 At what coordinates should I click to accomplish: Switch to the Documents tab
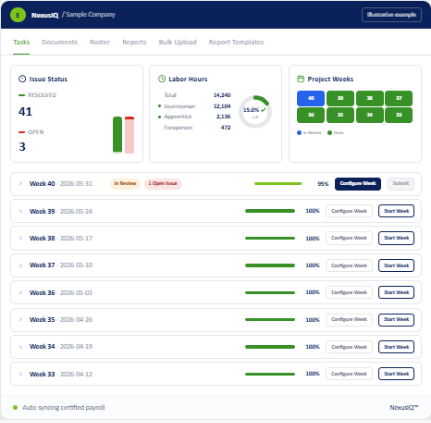tap(60, 42)
